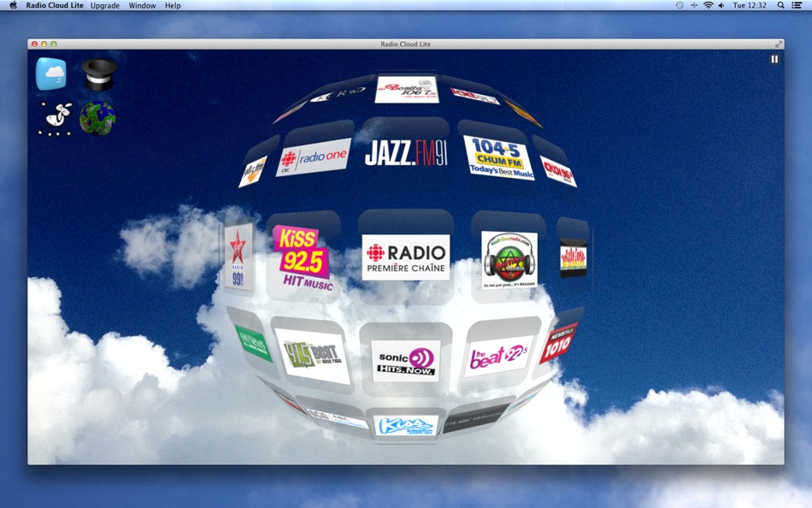Select the reggae headphones station tile

509,260
